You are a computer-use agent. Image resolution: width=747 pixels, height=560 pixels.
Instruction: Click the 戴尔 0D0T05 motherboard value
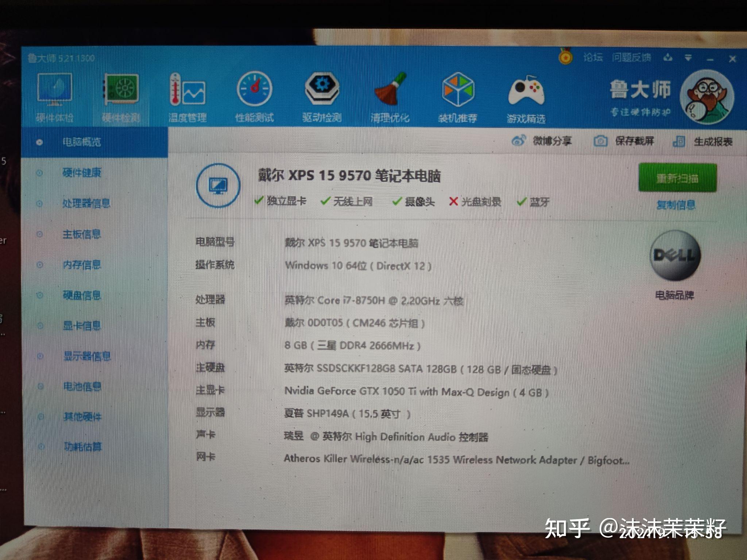coord(355,323)
